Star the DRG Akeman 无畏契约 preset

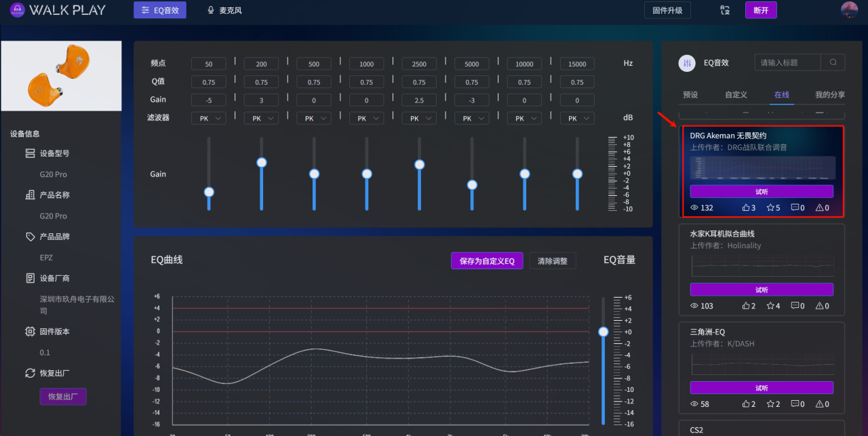coord(770,208)
